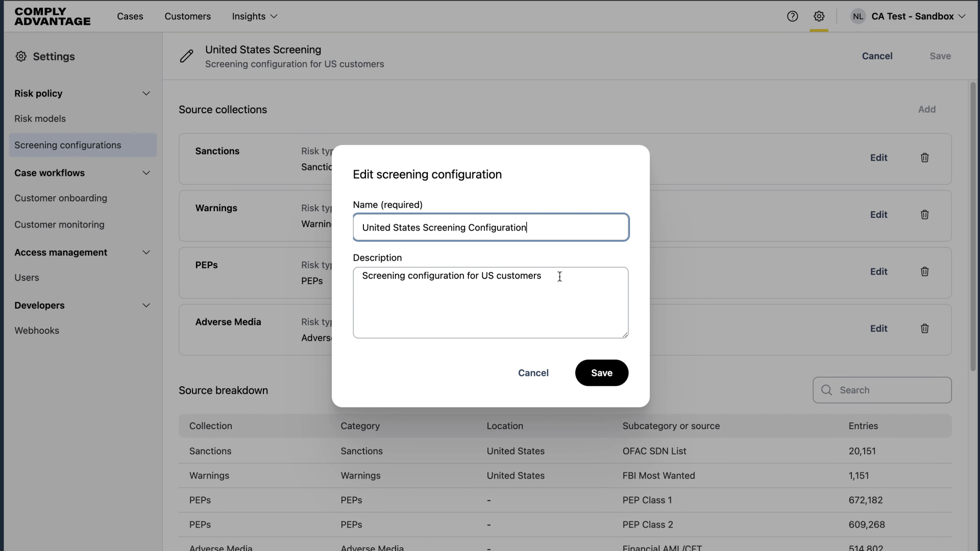Expand the Developers section
This screenshot has width=980, height=551.
pos(146,305)
